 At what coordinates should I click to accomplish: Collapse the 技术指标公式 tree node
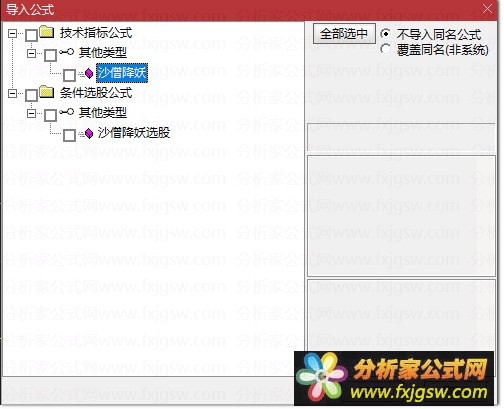tap(12, 33)
